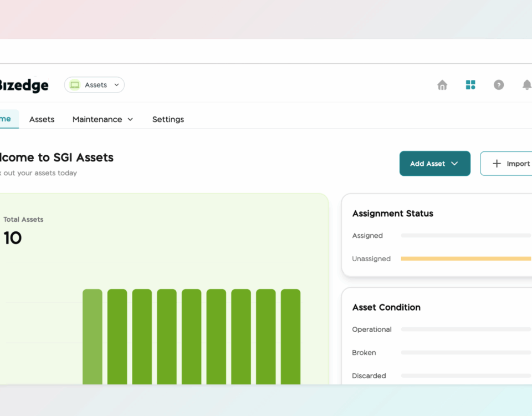Expand the Add Asset chevron
The width and height of the screenshot is (532, 416).
(x=454, y=164)
